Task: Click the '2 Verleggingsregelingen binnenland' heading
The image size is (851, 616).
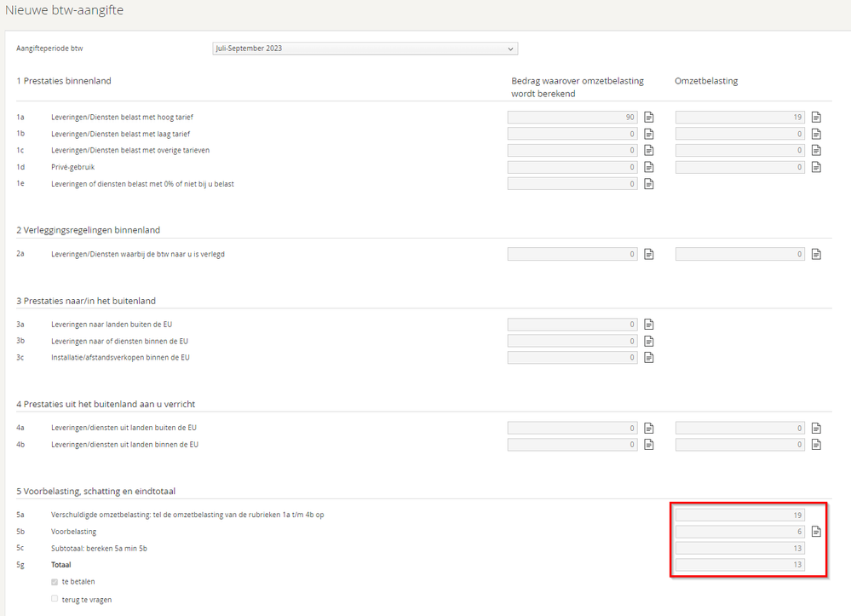Action: 88,230
